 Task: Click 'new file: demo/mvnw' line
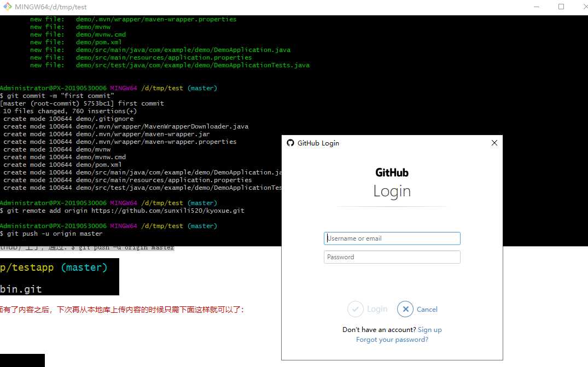[x=71, y=27]
